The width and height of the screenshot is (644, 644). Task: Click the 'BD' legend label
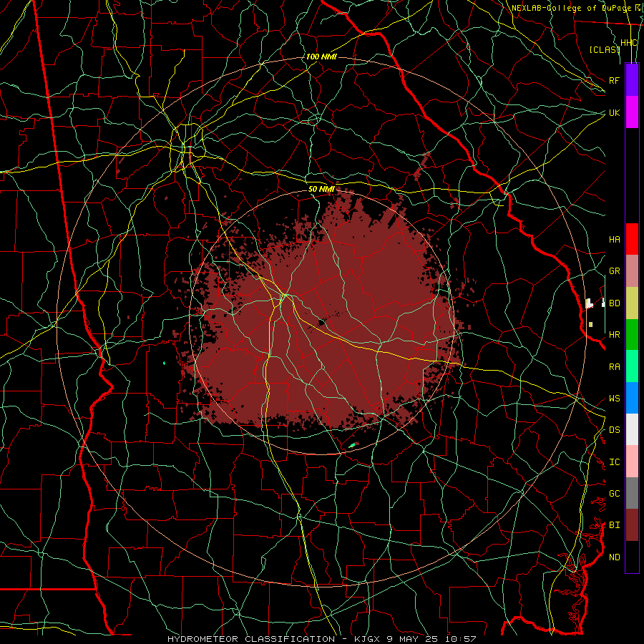[x=615, y=303]
